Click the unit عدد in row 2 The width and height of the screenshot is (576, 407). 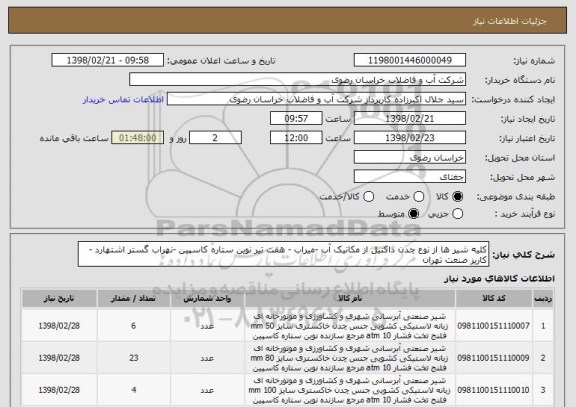point(207,358)
